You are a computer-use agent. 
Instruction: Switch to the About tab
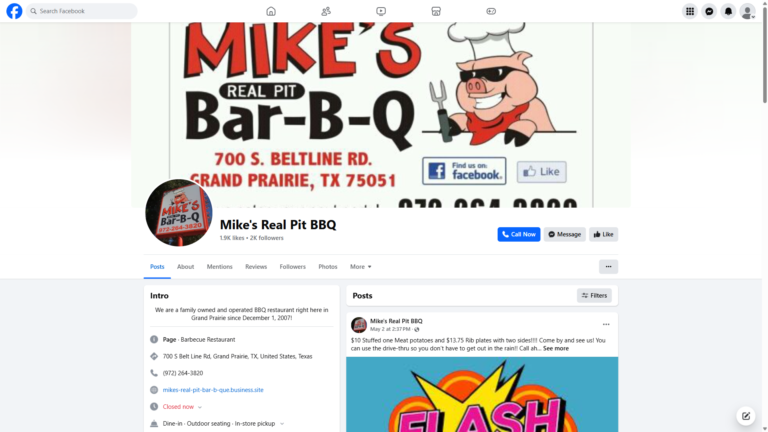click(x=185, y=266)
